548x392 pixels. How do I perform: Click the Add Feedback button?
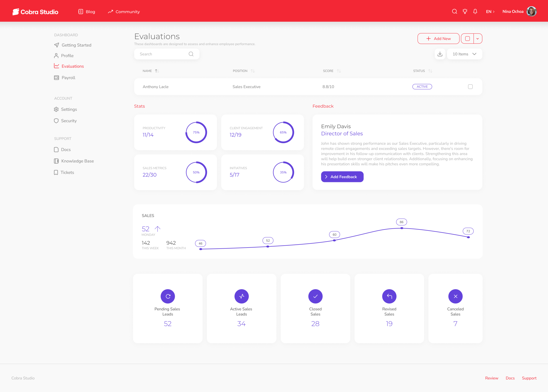point(342,177)
